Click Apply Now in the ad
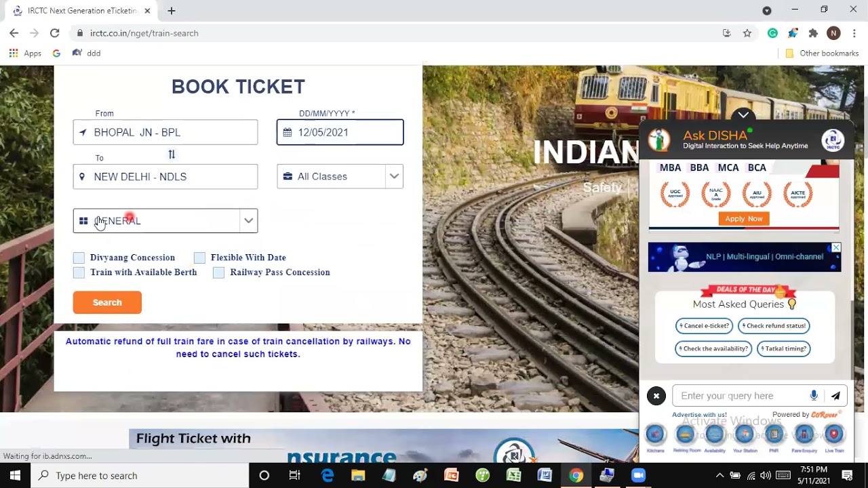 tap(744, 219)
